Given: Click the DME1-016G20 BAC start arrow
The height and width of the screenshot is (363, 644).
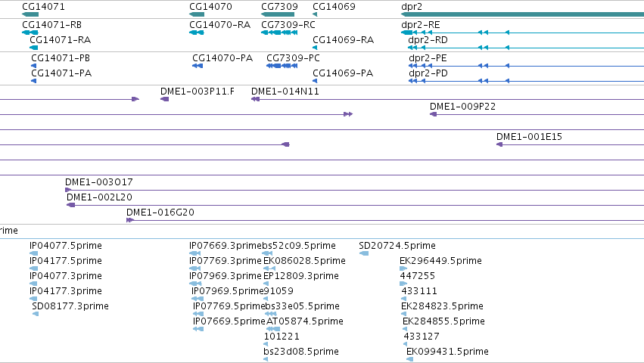Looking at the screenshot, I should point(130,220).
